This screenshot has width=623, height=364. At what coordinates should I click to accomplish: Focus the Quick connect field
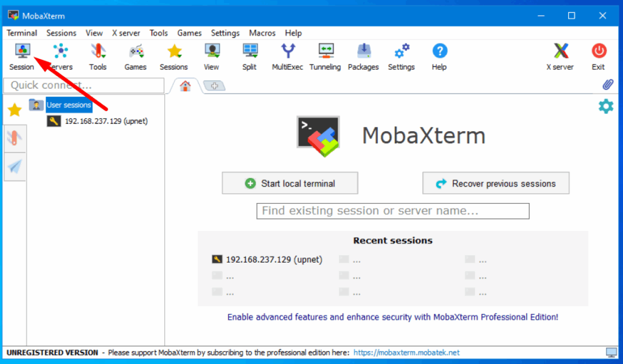[84, 85]
